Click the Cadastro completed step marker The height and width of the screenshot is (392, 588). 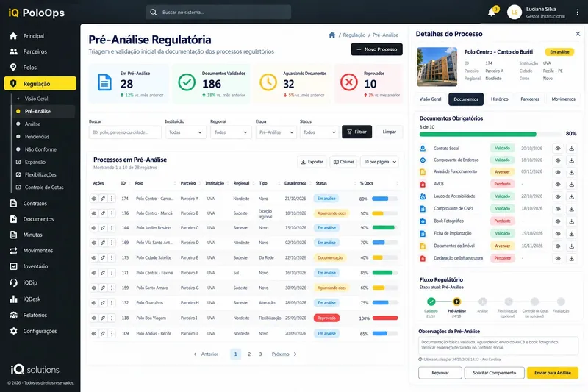point(431,302)
